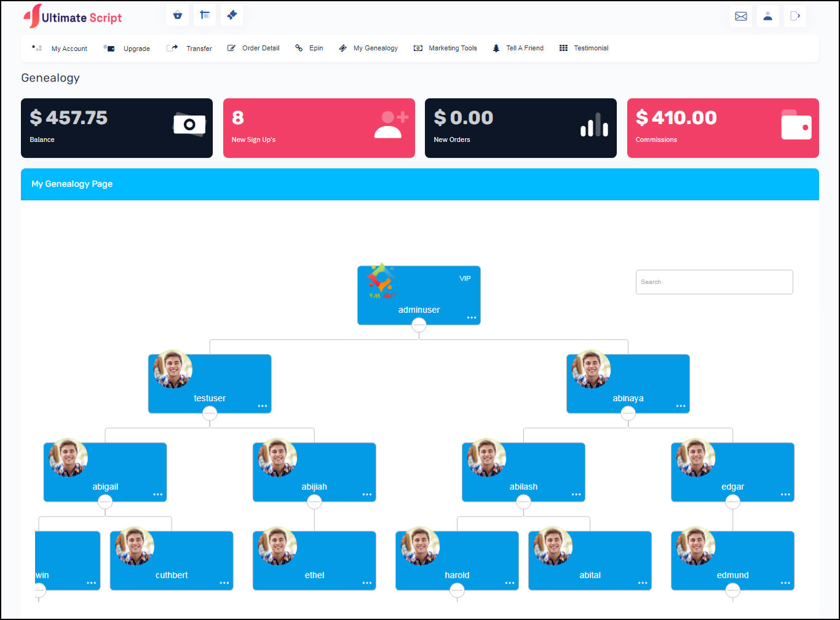Open the mail envelope icon
The image size is (840, 620).
(741, 17)
